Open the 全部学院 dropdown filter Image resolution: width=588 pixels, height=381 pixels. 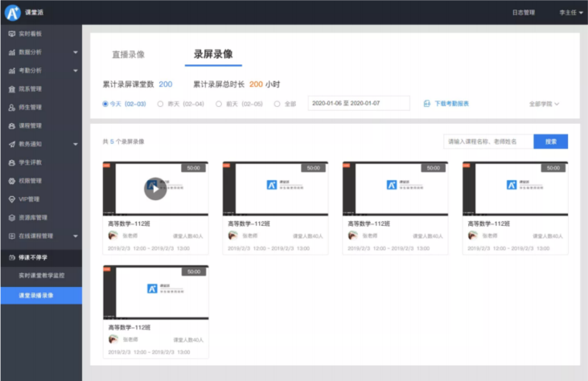(x=544, y=104)
